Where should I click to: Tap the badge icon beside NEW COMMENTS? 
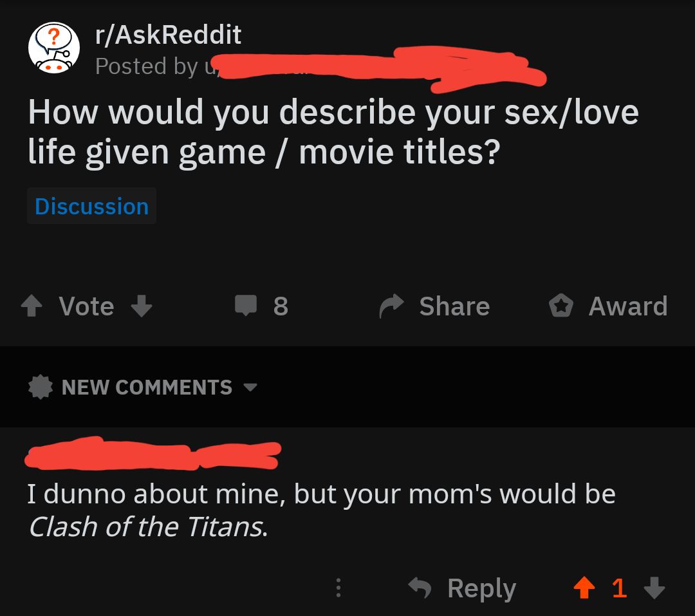41,387
